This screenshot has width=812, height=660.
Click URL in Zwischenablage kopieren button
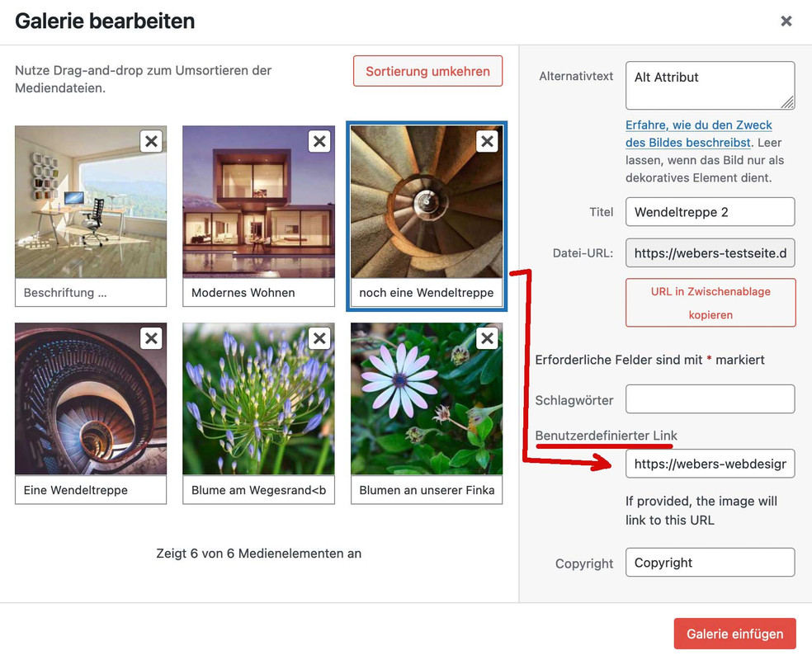coord(710,303)
